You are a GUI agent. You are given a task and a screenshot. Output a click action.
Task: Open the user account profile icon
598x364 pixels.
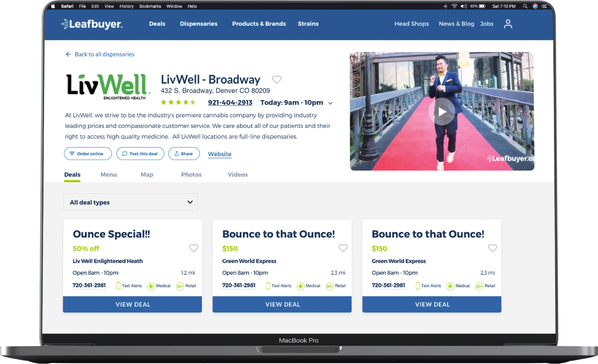pos(508,24)
